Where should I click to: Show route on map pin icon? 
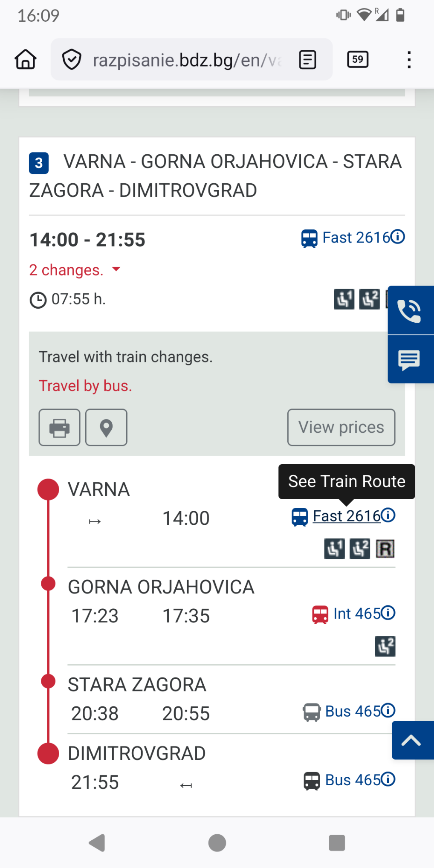tap(106, 428)
